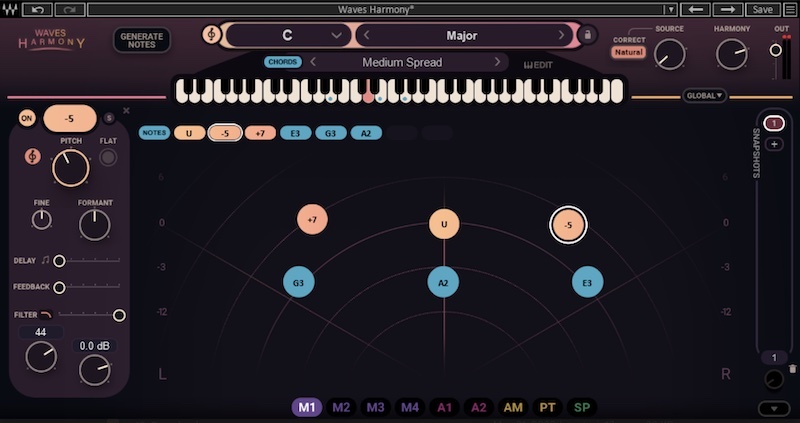Click the redo arrow in top bar

[68, 9]
